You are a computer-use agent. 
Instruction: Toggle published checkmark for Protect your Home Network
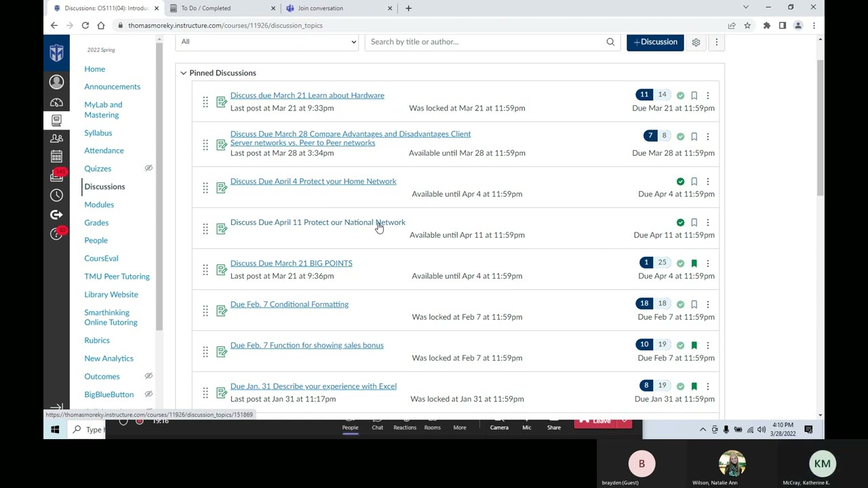coord(680,182)
